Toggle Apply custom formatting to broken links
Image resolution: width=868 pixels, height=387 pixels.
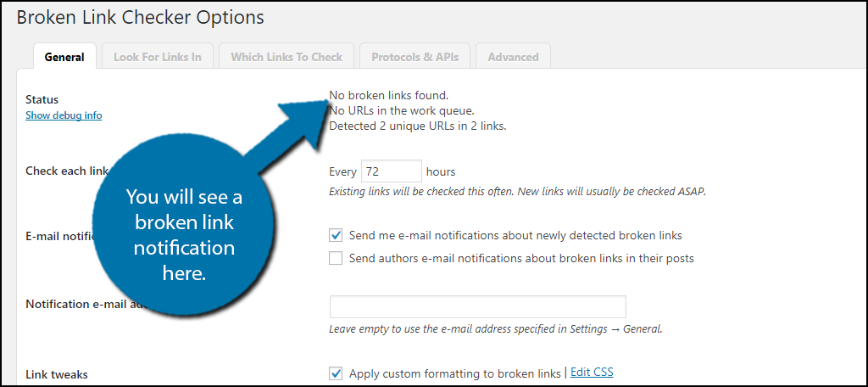coord(336,373)
